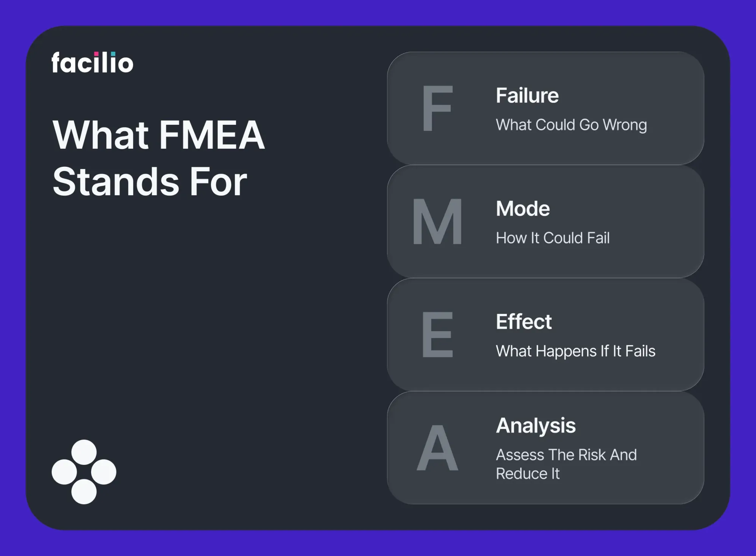Click "Stands For" in the heading
Viewport: 756px width, 556px height.
(150, 182)
